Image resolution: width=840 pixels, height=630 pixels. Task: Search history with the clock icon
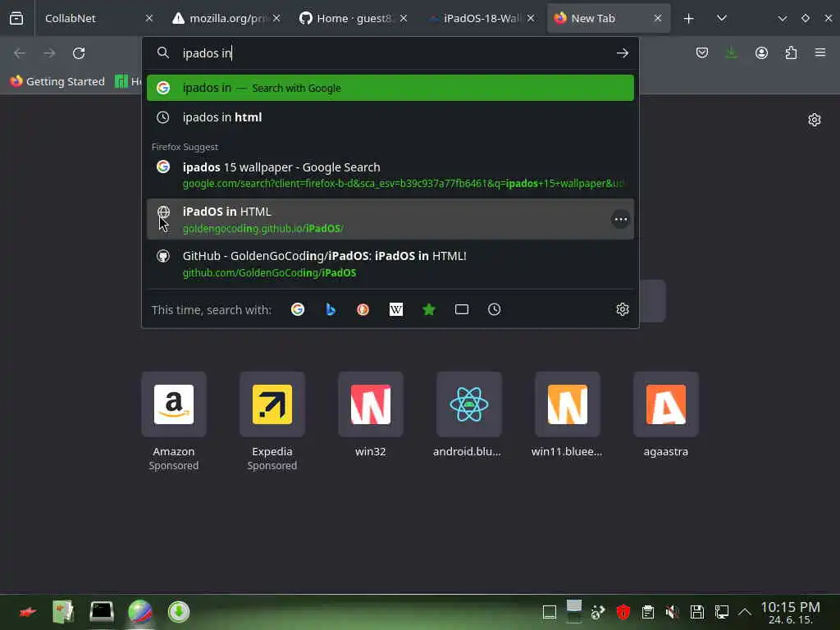point(494,309)
